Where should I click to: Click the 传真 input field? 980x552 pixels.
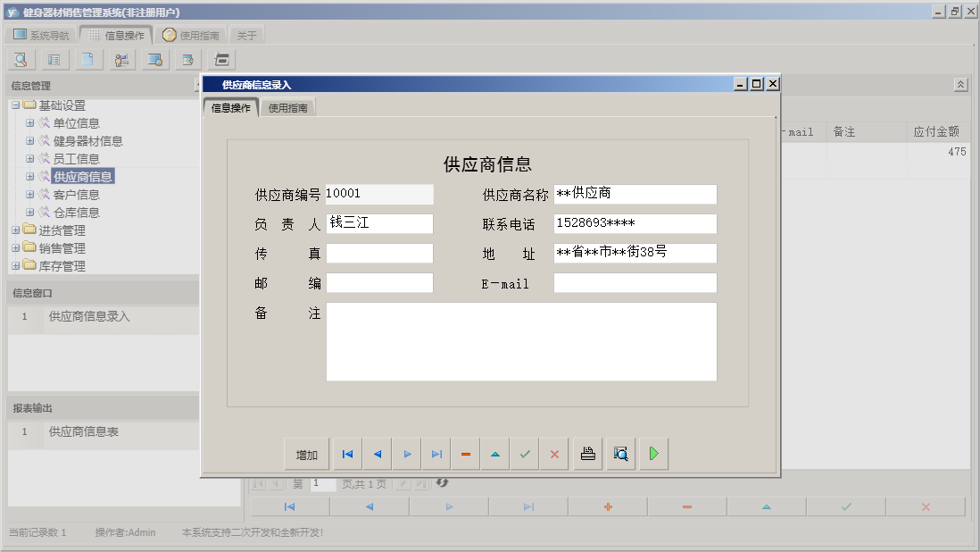pos(379,254)
